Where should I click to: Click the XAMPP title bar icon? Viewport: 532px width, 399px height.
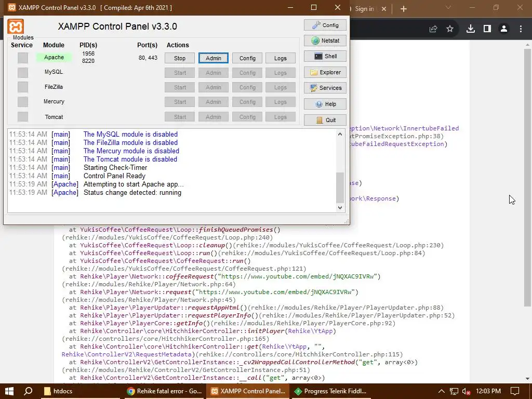coord(12,7)
